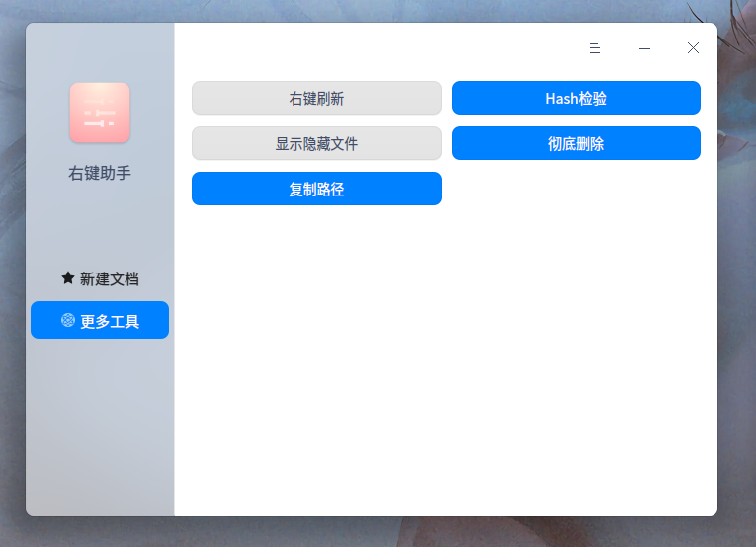Toggle the 右键刷新 option
This screenshot has width=756, height=547.
pyautogui.click(x=317, y=98)
